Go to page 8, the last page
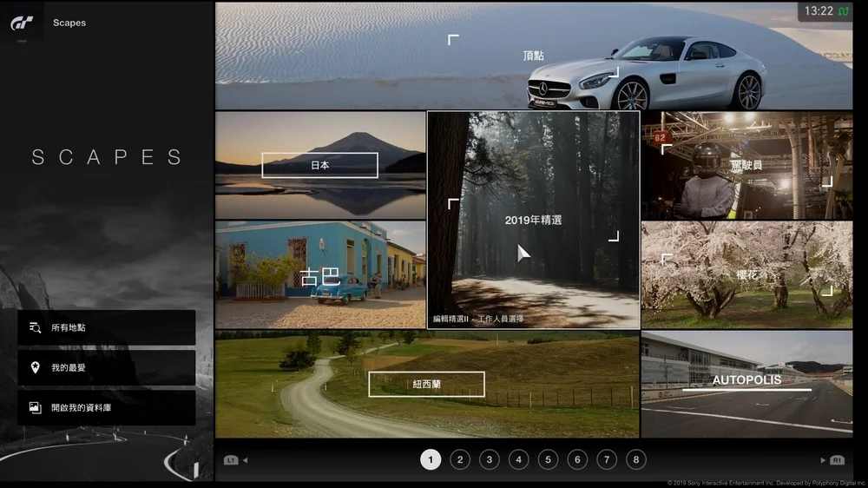Viewport: 868px width, 488px height. [x=636, y=460]
